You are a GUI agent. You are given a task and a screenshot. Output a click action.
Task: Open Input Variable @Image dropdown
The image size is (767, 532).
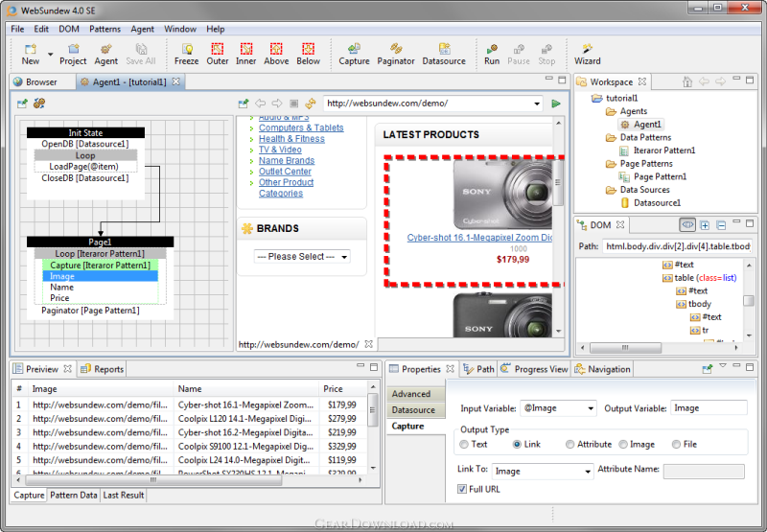pos(591,408)
